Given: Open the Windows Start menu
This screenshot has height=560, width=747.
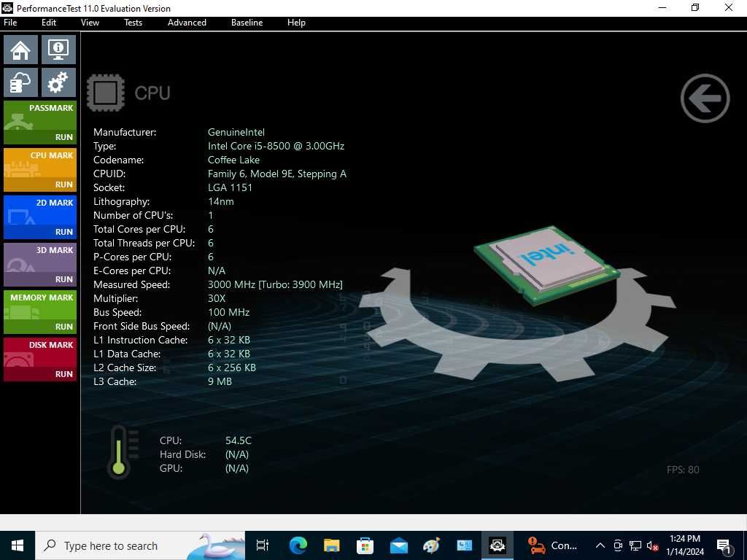Looking at the screenshot, I should (x=18, y=545).
